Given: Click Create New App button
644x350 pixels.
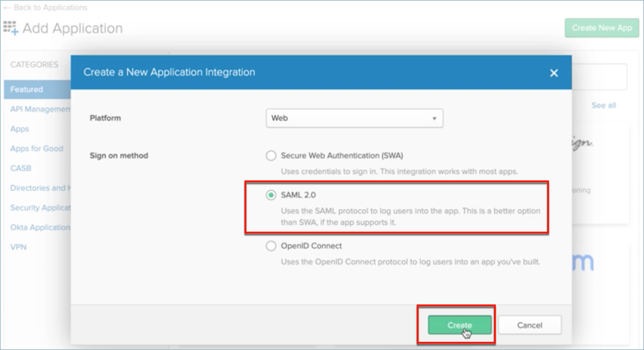Looking at the screenshot, I should click(602, 28).
